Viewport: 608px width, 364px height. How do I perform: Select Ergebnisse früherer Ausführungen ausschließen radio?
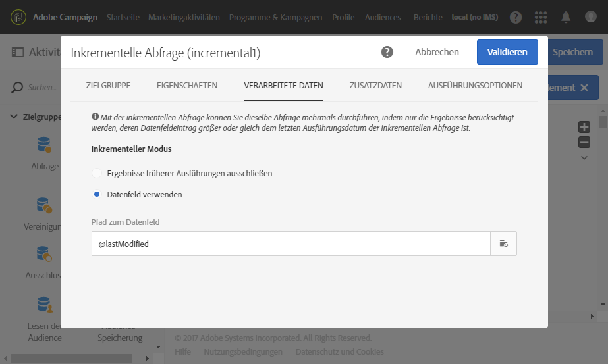pyautogui.click(x=97, y=173)
